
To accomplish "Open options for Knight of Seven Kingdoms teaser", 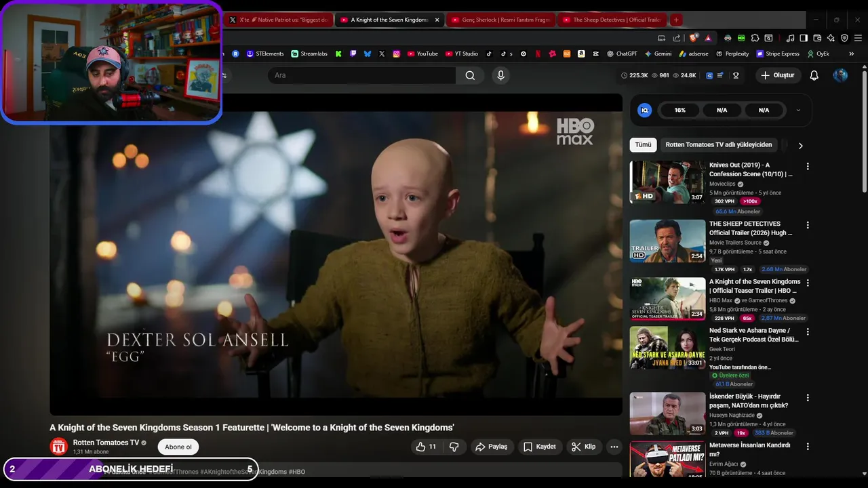I will point(808,283).
